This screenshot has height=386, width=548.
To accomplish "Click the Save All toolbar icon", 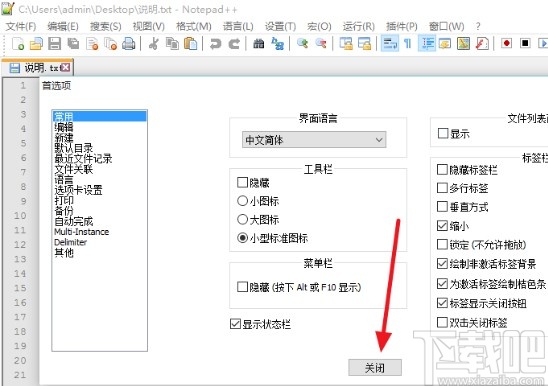I will click(73, 44).
